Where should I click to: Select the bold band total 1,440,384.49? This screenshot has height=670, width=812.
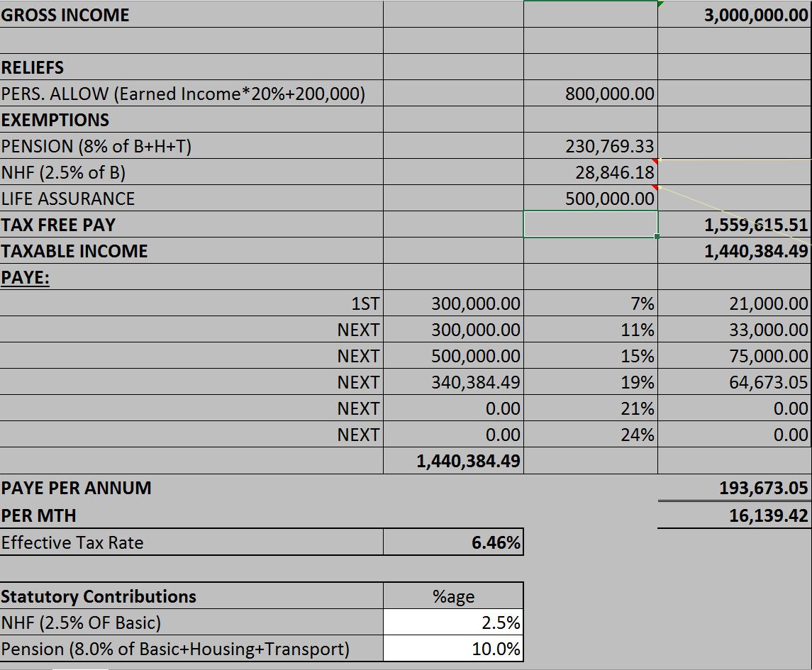pos(468,462)
